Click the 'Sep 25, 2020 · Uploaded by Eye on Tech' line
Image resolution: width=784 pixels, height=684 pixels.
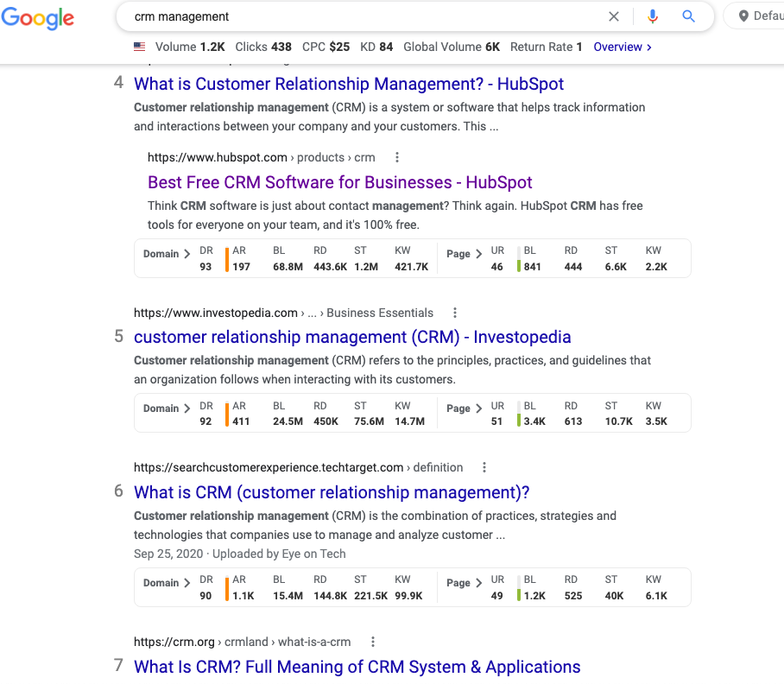(239, 554)
